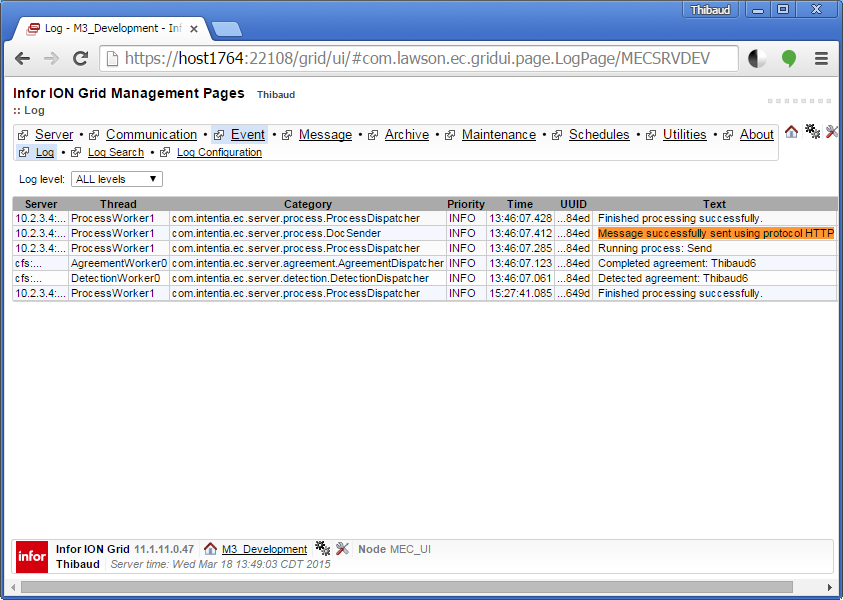
Task: Click the Infor red logo in footer
Action: (x=32, y=556)
